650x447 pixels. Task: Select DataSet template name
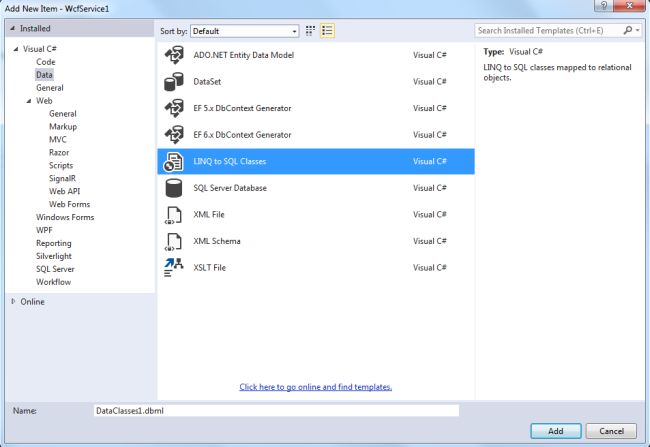coord(207,82)
